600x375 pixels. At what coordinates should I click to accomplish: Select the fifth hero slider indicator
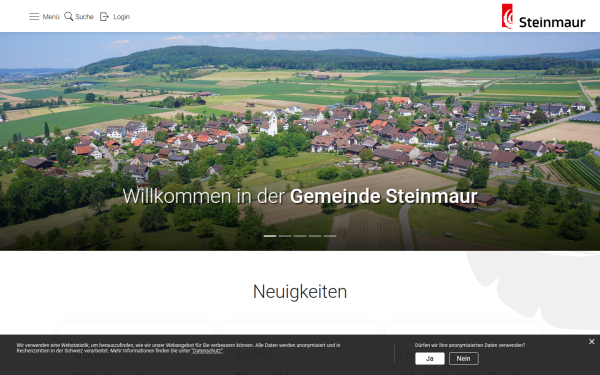(330, 236)
